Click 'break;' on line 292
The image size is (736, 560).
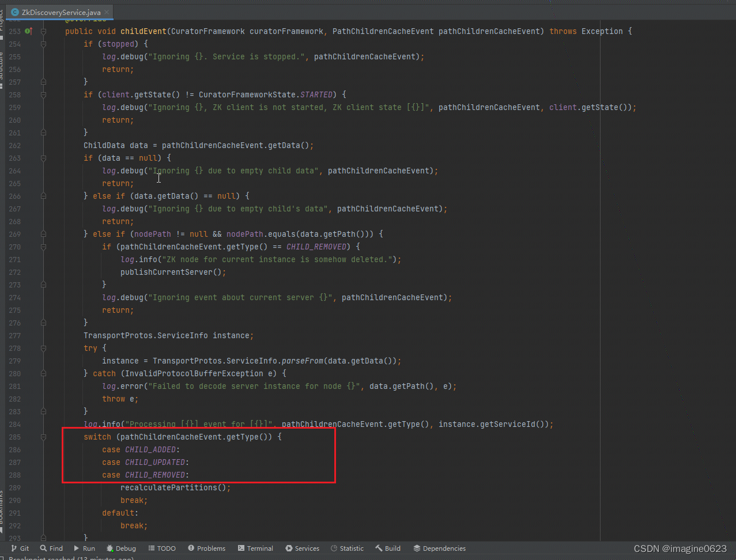(134, 525)
